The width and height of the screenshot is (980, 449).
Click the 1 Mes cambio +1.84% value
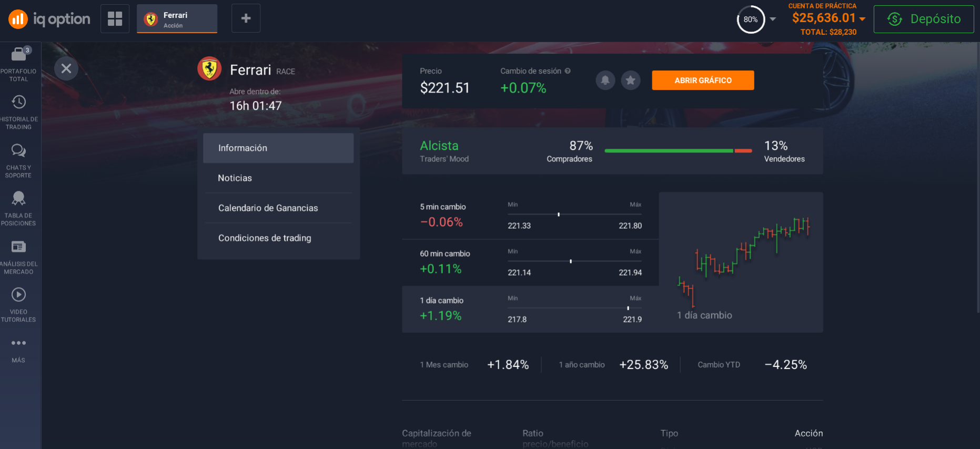point(508,365)
